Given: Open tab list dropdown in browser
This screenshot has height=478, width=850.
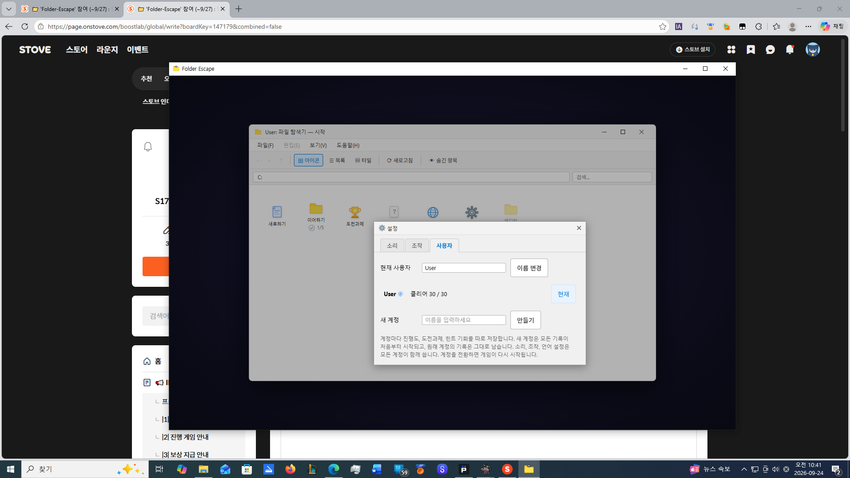Looking at the screenshot, I should [9, 9].
